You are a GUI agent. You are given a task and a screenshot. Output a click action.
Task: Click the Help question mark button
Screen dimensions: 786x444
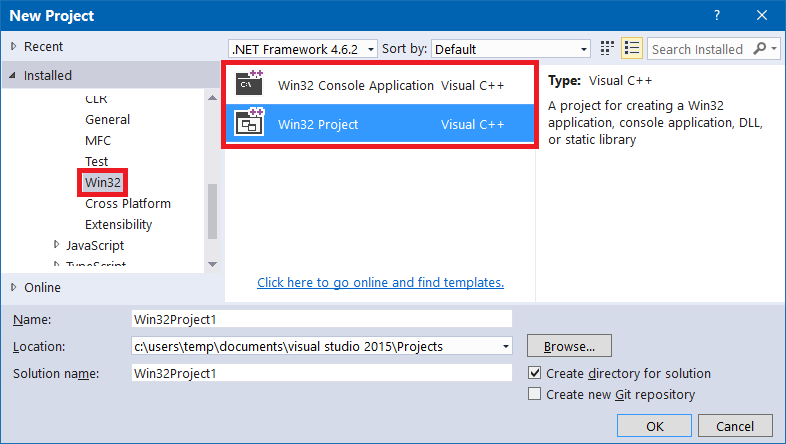point(717,17)
